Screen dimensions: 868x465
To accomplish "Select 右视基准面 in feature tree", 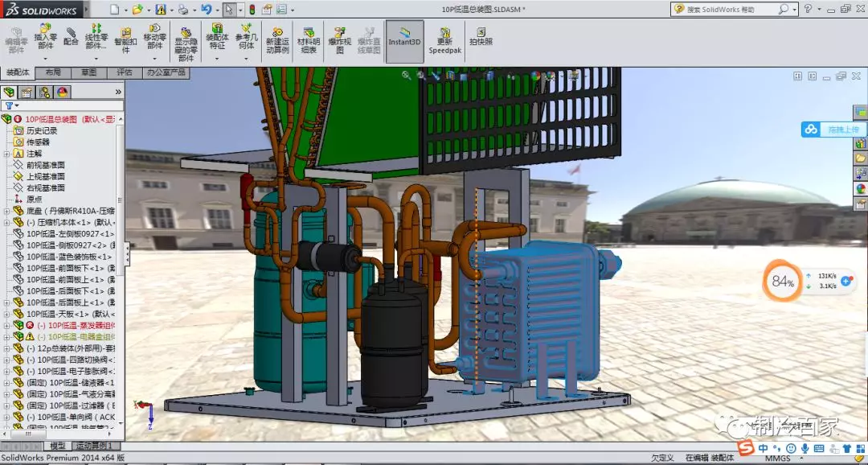I will click(45, 188).
